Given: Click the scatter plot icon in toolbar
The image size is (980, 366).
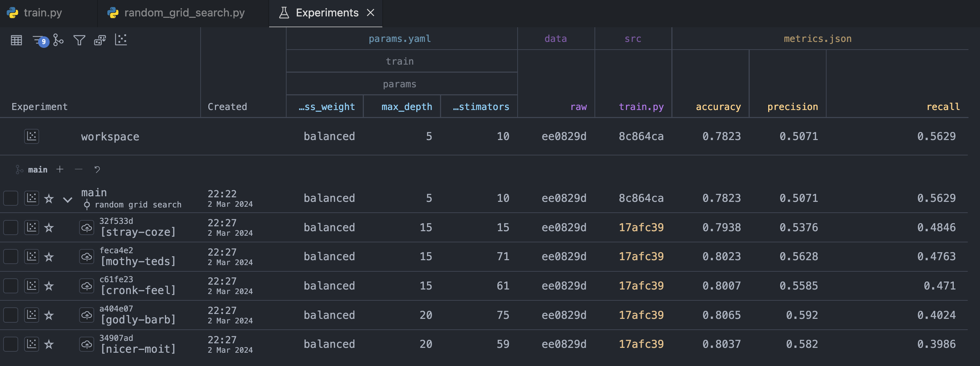Looking at the screenshot, I should pos(121,39).
